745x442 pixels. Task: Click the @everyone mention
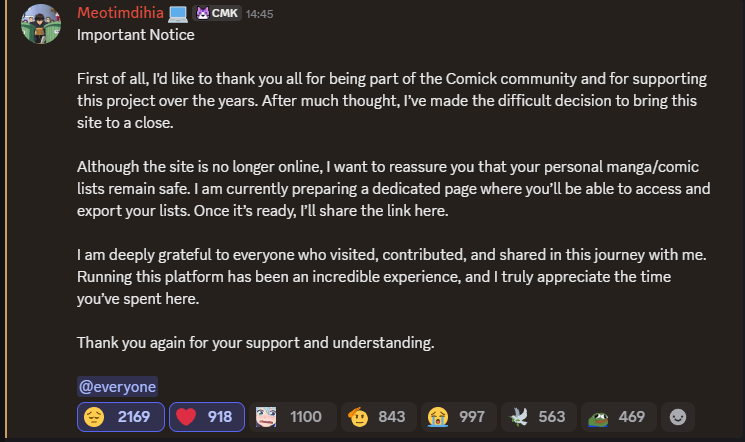[x=117, y=387]
